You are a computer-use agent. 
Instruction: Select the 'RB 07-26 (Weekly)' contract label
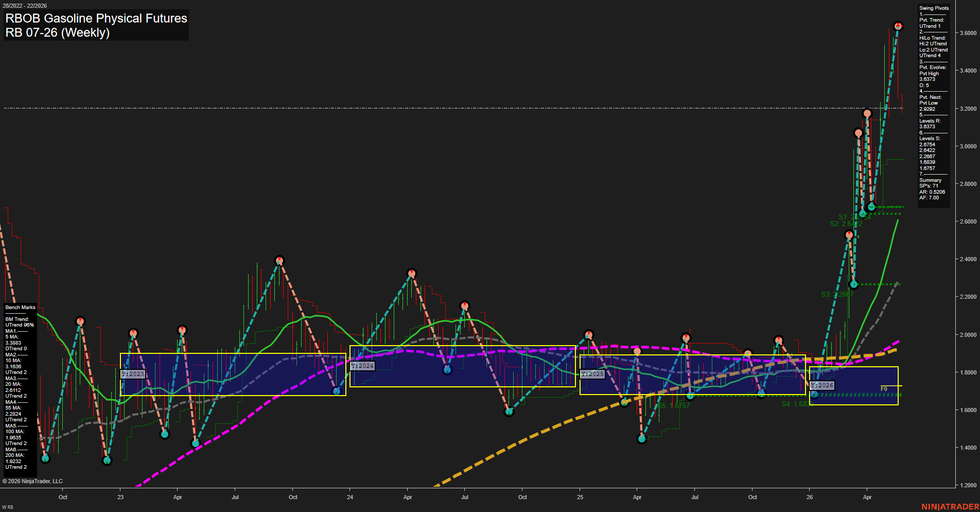click(x=58, y=32)
